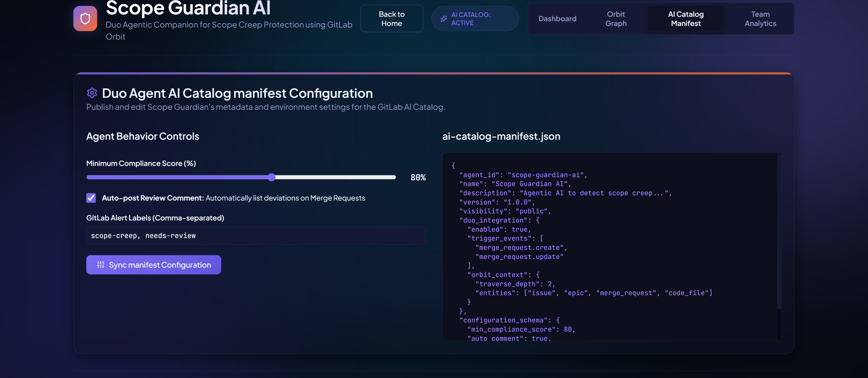Click the "traverse_depth": 2 line

[x=515, y=284]
